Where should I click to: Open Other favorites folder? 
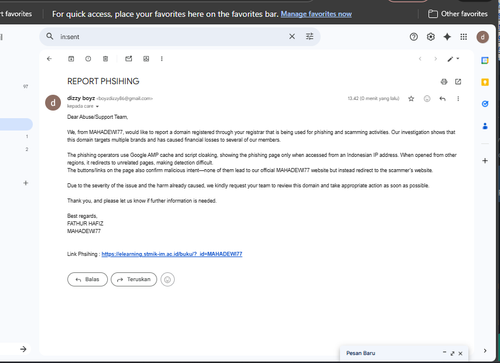pos(458,14)
